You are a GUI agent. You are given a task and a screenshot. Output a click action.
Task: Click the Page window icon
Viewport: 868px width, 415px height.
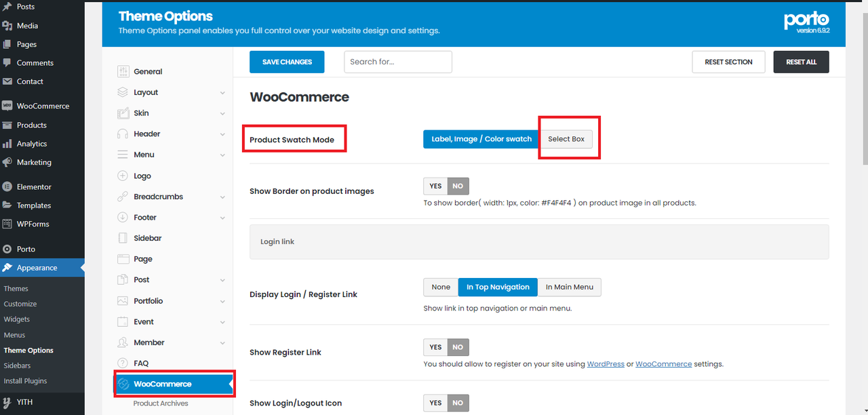[x=123, y=259]
